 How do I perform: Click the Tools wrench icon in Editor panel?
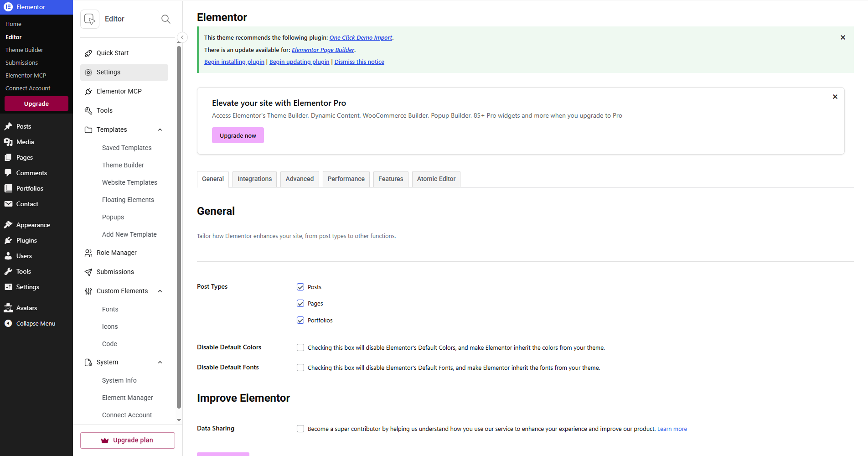point(88,111)
